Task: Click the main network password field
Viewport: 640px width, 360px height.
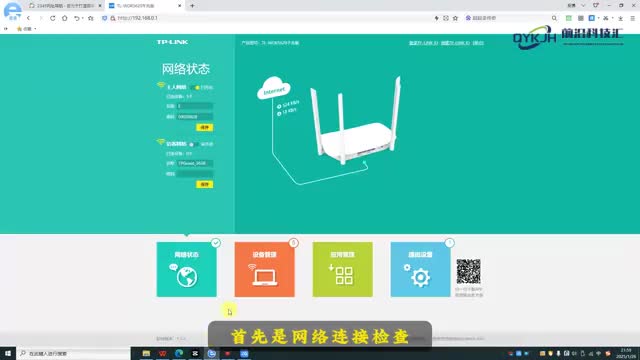Action: point(195,117)
